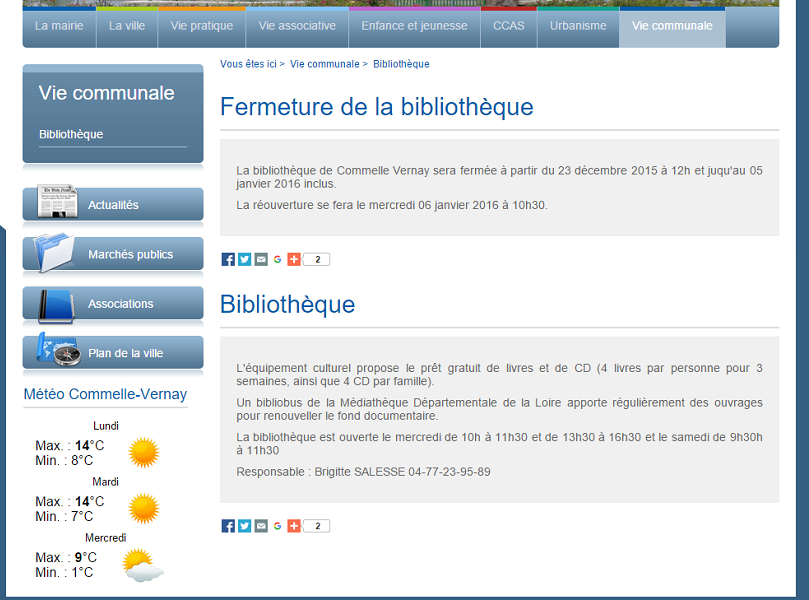
Task: Open Bibliothèque in the sidebar menu
Action: [71, 134]
